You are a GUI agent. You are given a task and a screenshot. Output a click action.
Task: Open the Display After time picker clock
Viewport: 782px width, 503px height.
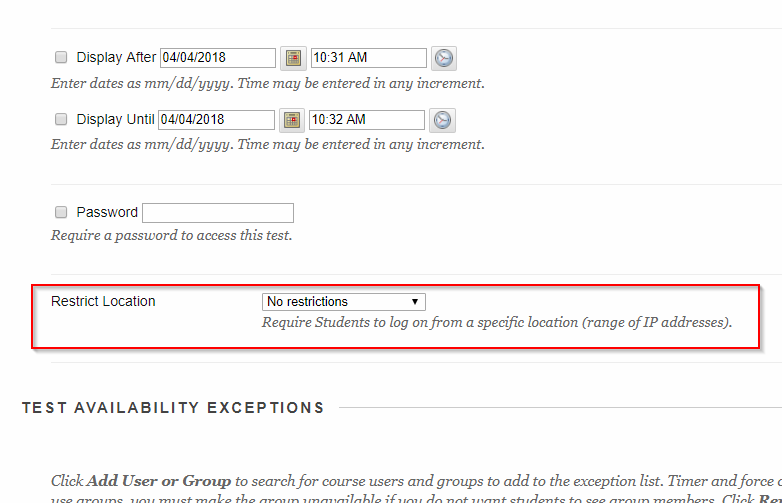click(x=444, y=58)
